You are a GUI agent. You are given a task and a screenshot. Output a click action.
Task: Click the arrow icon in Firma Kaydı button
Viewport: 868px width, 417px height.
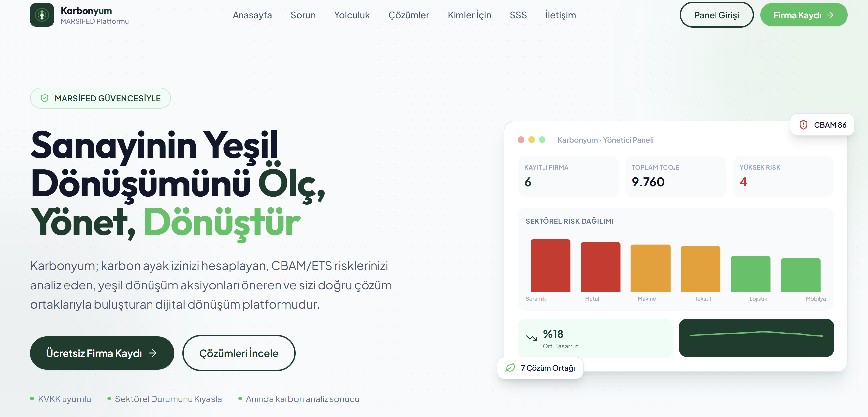point(830,15)
